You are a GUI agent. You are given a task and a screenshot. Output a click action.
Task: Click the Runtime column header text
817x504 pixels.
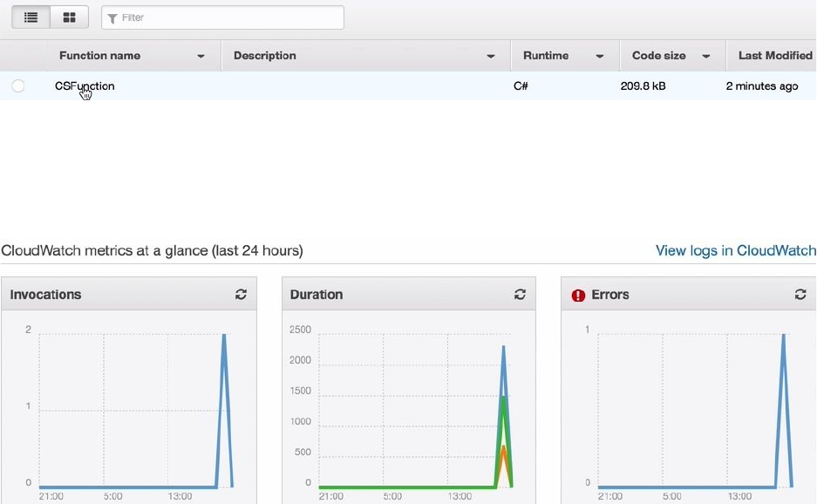point(546,55)
